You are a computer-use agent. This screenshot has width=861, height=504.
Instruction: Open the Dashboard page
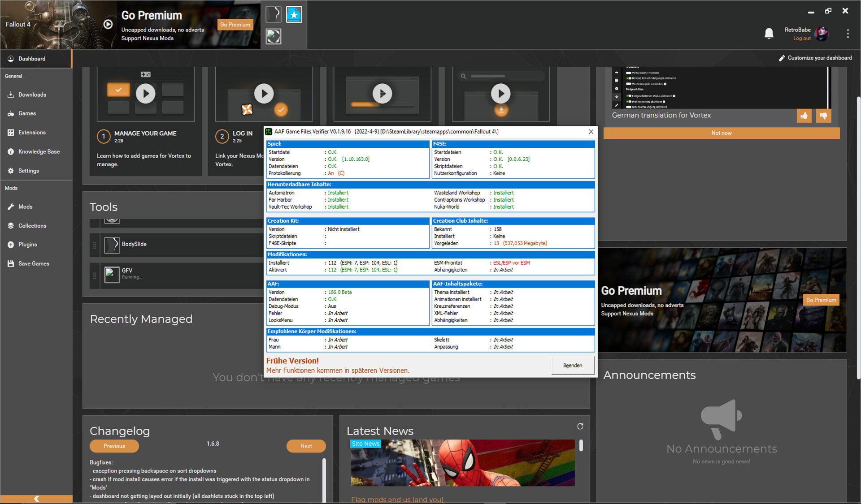pyautogui.click(x=36, y=59)
